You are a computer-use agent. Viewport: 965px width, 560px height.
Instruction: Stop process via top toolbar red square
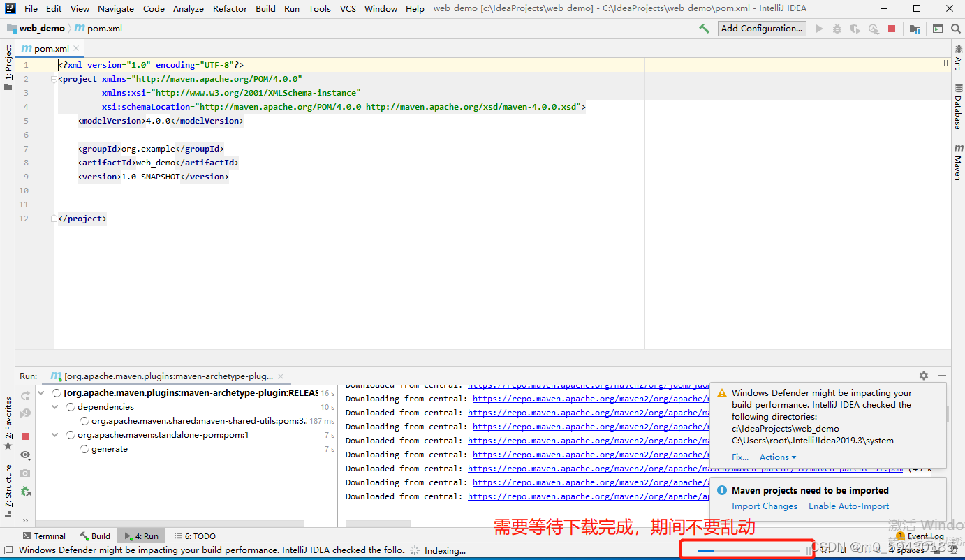coord(892,29)
